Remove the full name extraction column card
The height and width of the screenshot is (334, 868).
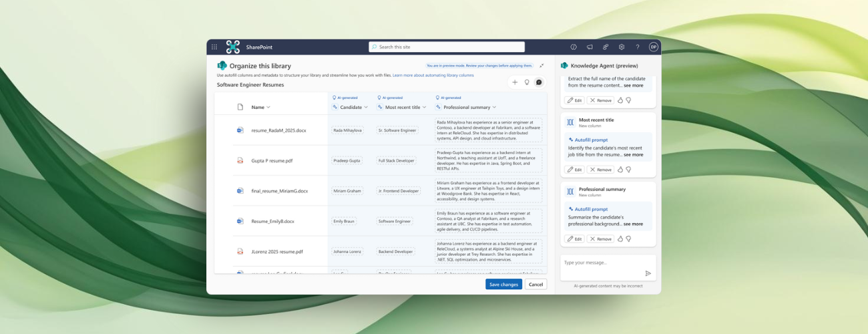[600, 100]
